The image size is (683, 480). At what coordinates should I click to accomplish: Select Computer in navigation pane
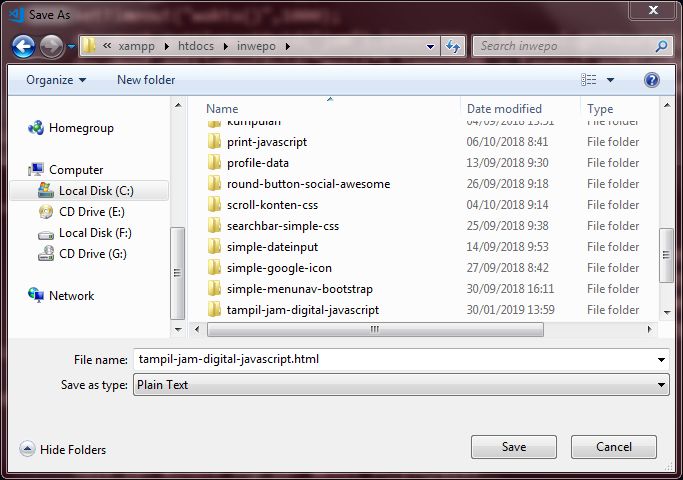click(76, 170)
